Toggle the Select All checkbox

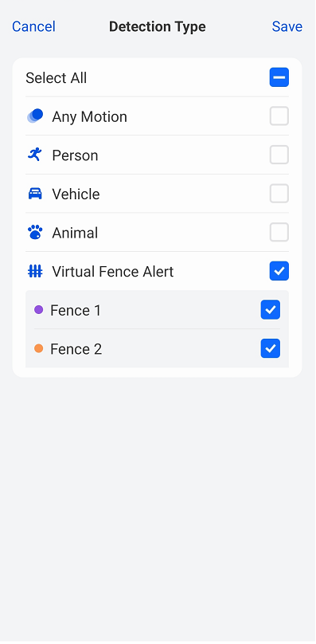[279, 77]
